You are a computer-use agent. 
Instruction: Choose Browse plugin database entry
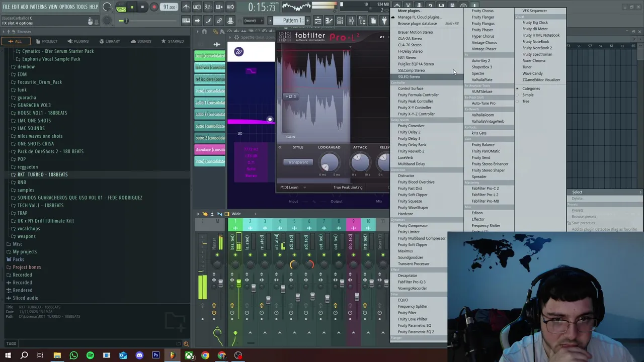(417, 24)
